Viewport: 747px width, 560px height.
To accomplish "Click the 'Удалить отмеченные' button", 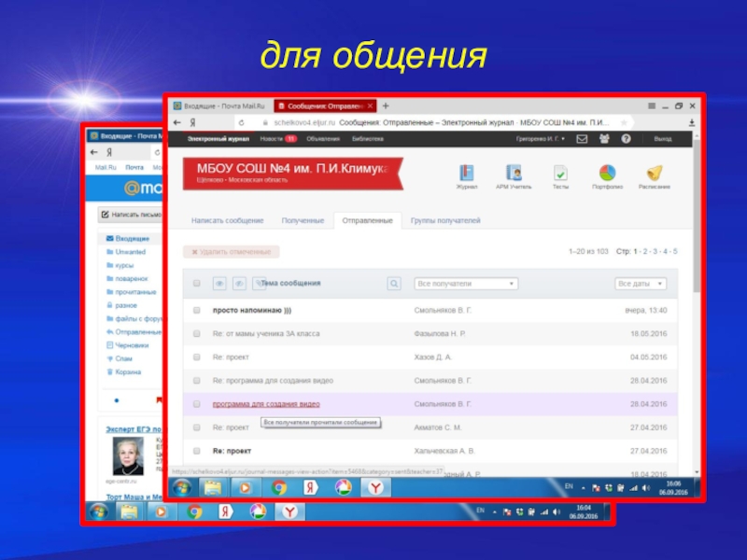I will click(231, 252).
